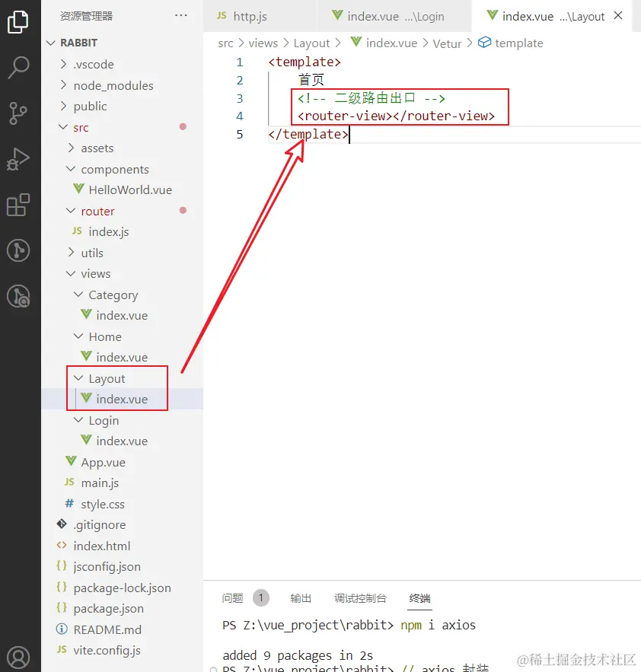Select Layout index.vue file in tree
641x672 pixels.
pos(123,399)
